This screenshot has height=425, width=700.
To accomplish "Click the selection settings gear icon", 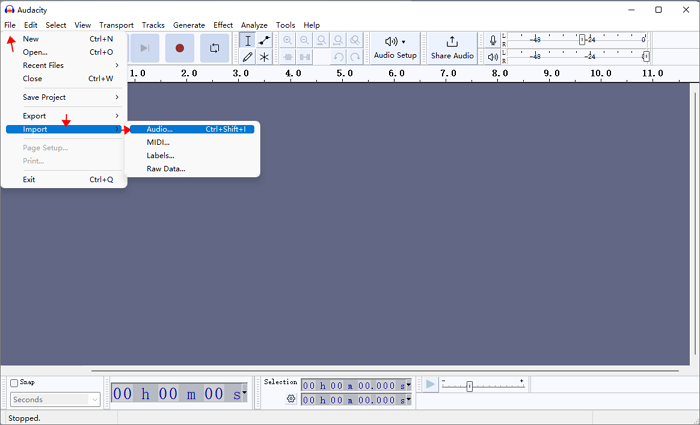I will pyautogui.click(x=291, y=399).
